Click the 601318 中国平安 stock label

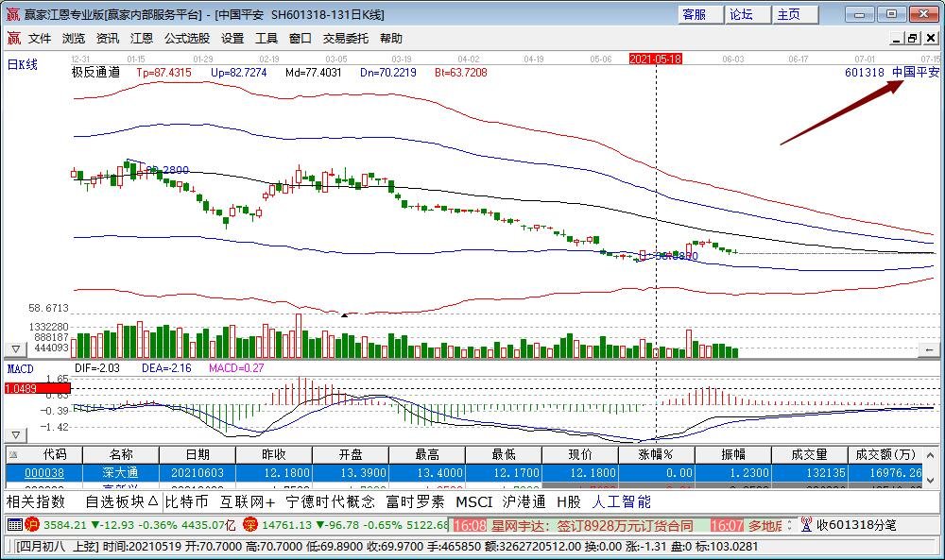point(892,73)
